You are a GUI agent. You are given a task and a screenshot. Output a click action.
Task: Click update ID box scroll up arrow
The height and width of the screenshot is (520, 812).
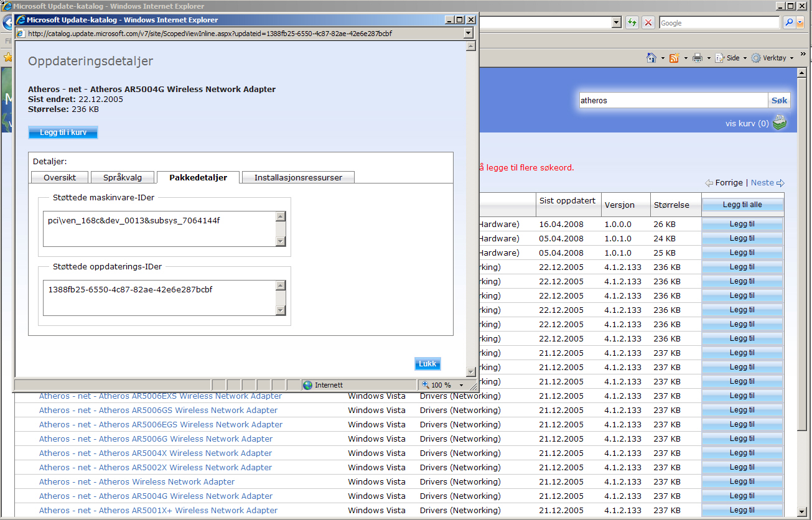(280, 286)
